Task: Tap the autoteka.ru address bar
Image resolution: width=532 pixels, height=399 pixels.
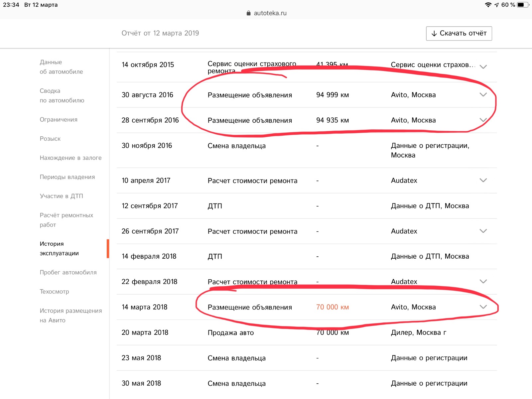Action: [270, 13]
